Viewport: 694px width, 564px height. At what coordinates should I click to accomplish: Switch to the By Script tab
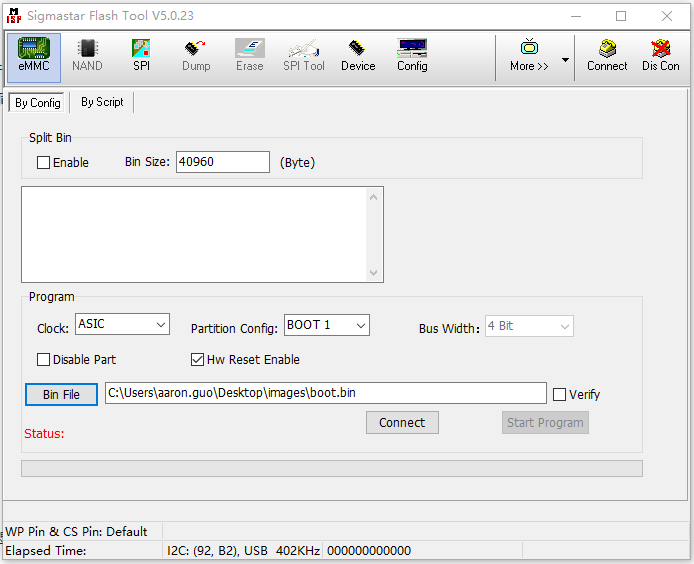102,102
